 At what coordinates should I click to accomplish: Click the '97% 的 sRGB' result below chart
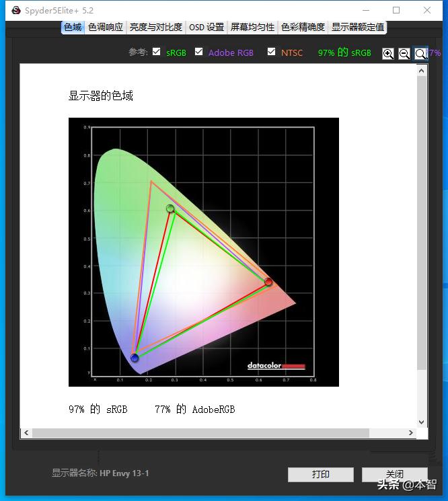(98, 410)
